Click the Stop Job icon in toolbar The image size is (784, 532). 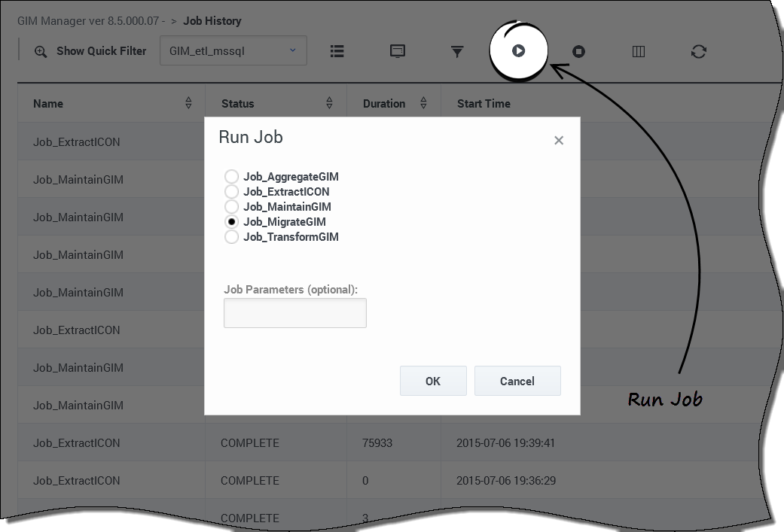click(578, 51)
